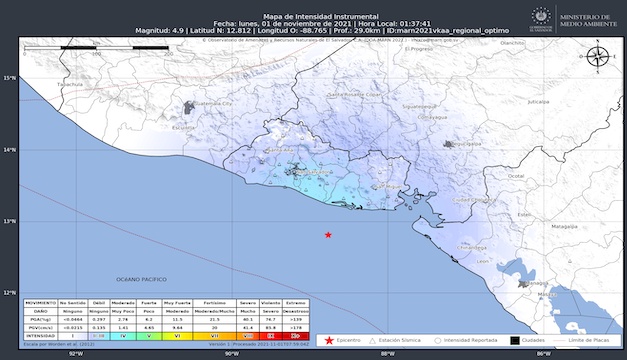Click the black Ciudades square legend icon

point(515,340)
